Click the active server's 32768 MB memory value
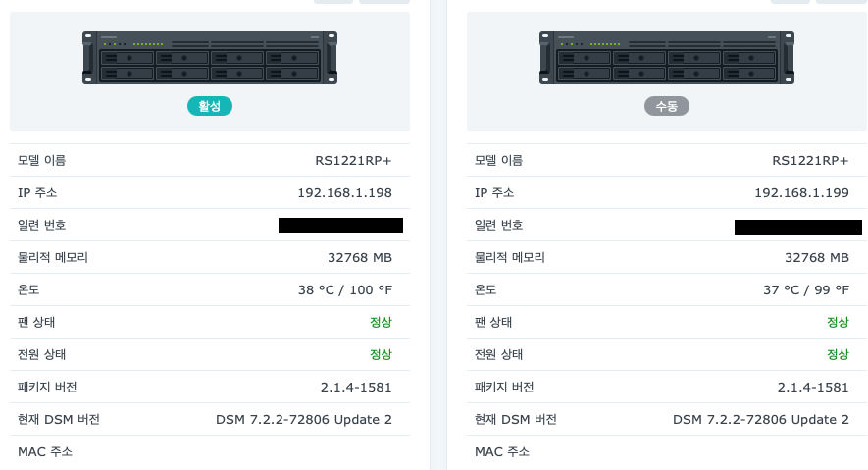The width and height of the screenshot is (868, 470). click(360, 257)
